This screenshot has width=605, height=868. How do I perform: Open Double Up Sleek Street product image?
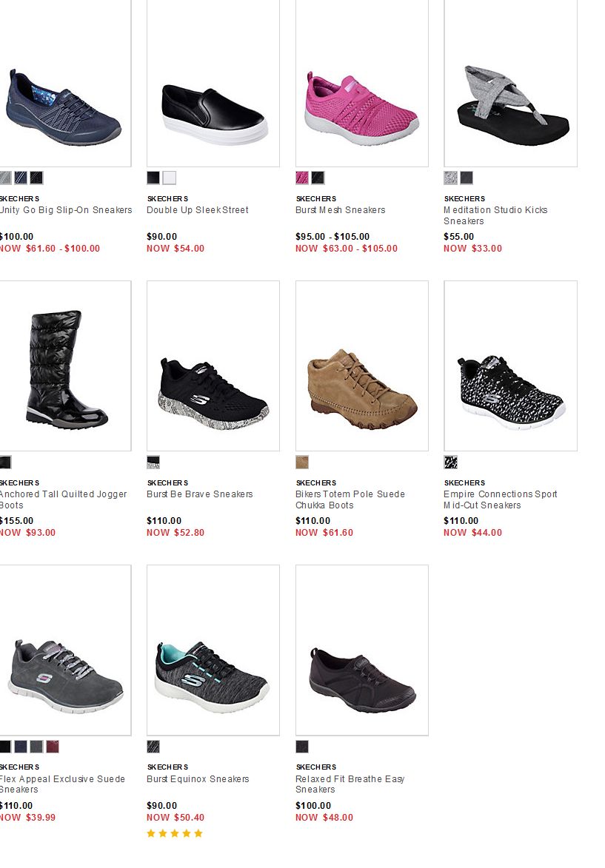point(213,83)
